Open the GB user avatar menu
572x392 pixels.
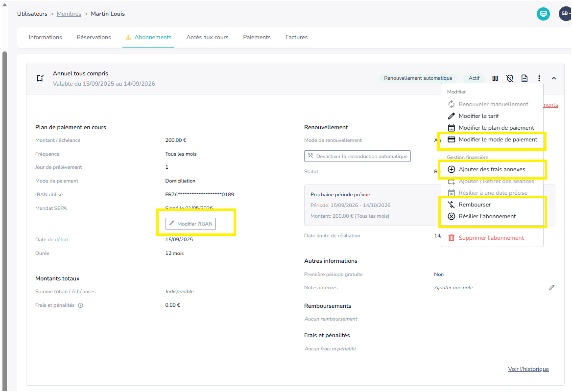coord(565,14)
